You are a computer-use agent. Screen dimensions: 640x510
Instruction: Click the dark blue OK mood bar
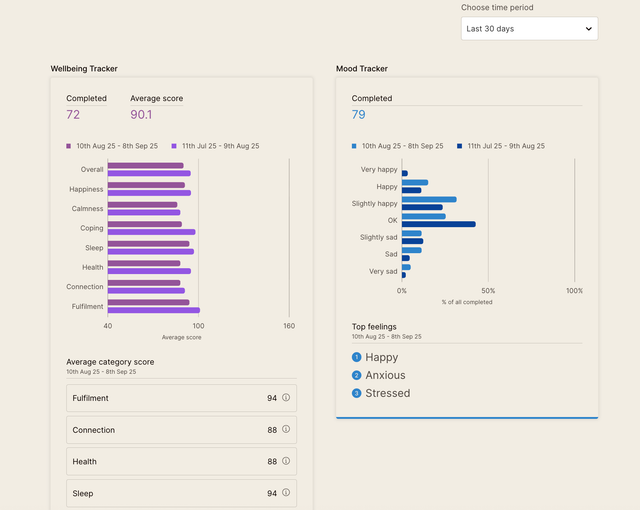click(438, 224)
